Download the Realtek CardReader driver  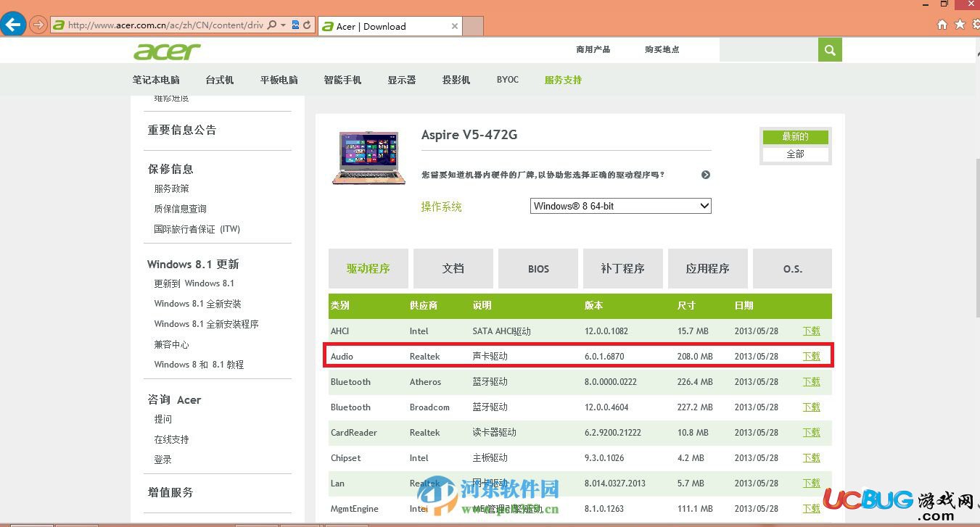[x=811, y=433]
